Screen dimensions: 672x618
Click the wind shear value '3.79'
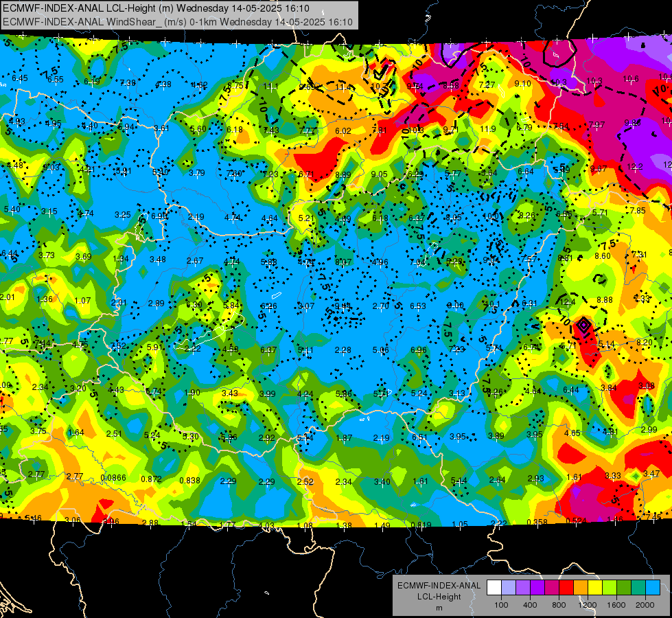coord(197,173)
